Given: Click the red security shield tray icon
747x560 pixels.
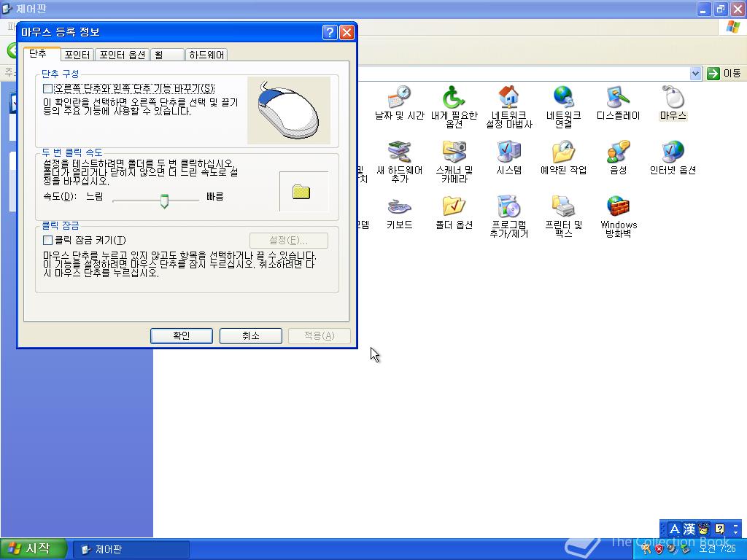Looking at the screenshot, I should click(x=659, y=549).
